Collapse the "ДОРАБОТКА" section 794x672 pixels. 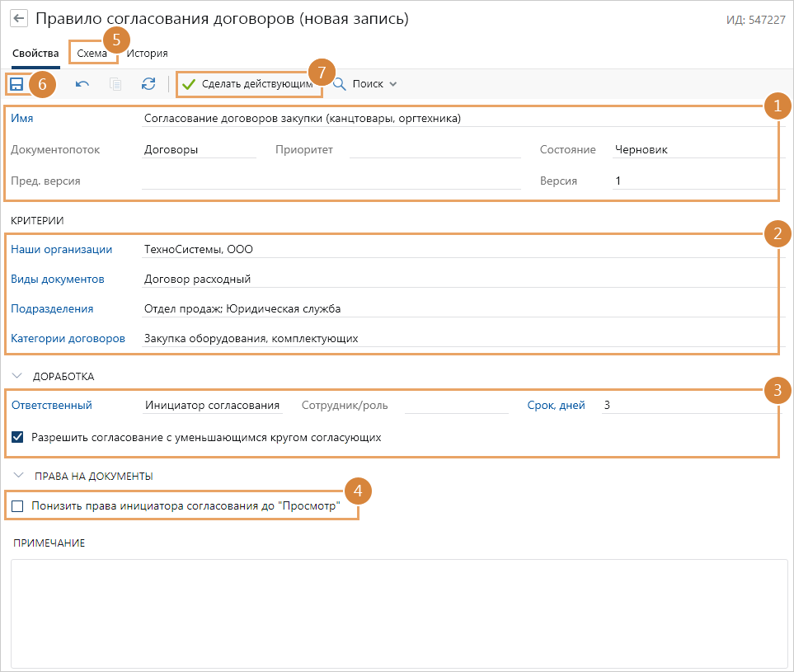pyautogui.click(x=17, y=376)
